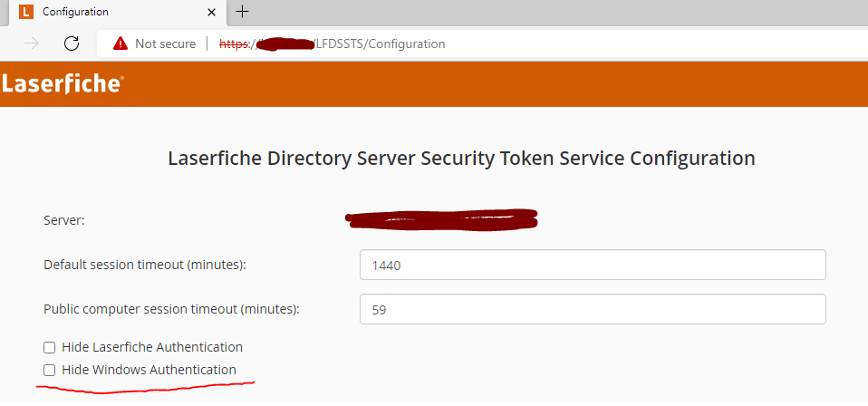Click the Laserfiche logo in orange header

(x=62, y=84)
